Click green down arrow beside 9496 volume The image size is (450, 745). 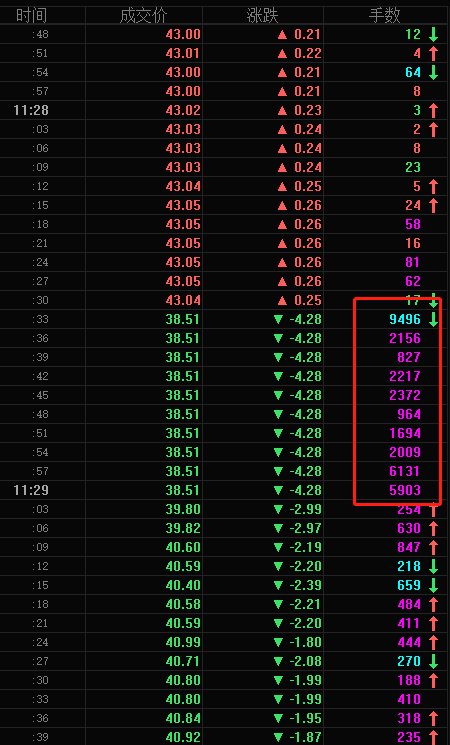pos(433,319)
